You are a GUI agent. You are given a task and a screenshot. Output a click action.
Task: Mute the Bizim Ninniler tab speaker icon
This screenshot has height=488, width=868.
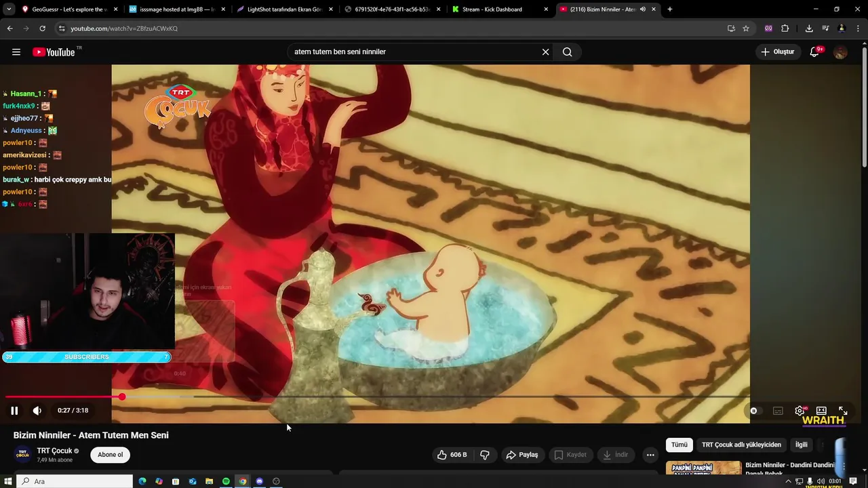pos(643,9)
